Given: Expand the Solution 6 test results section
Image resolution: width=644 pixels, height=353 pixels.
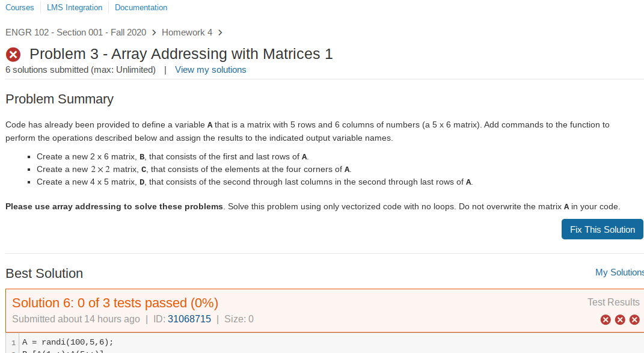Looking at the screenshot, I should (613, 302).
